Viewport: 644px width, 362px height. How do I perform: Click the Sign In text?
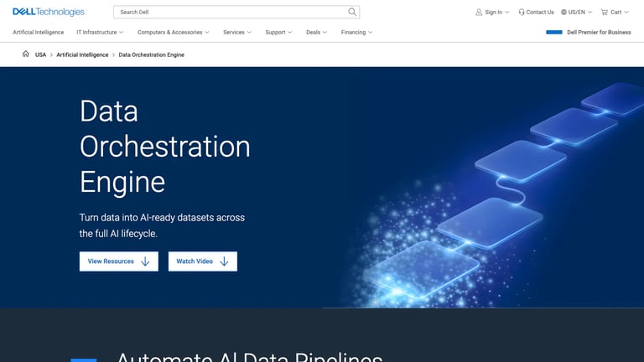click(494, 13)
